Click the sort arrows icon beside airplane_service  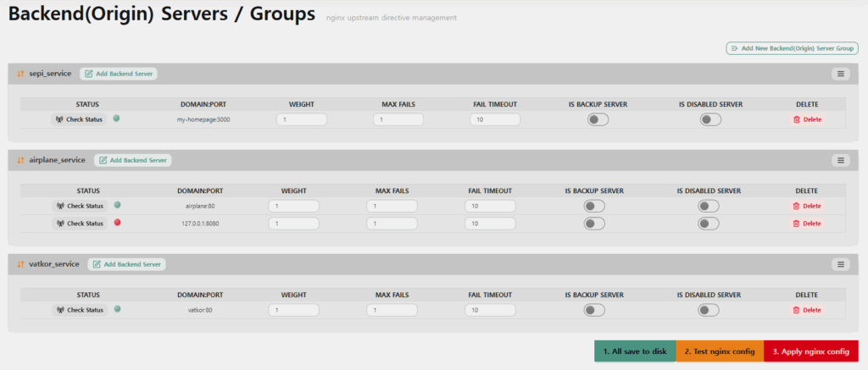click(20, 160)
